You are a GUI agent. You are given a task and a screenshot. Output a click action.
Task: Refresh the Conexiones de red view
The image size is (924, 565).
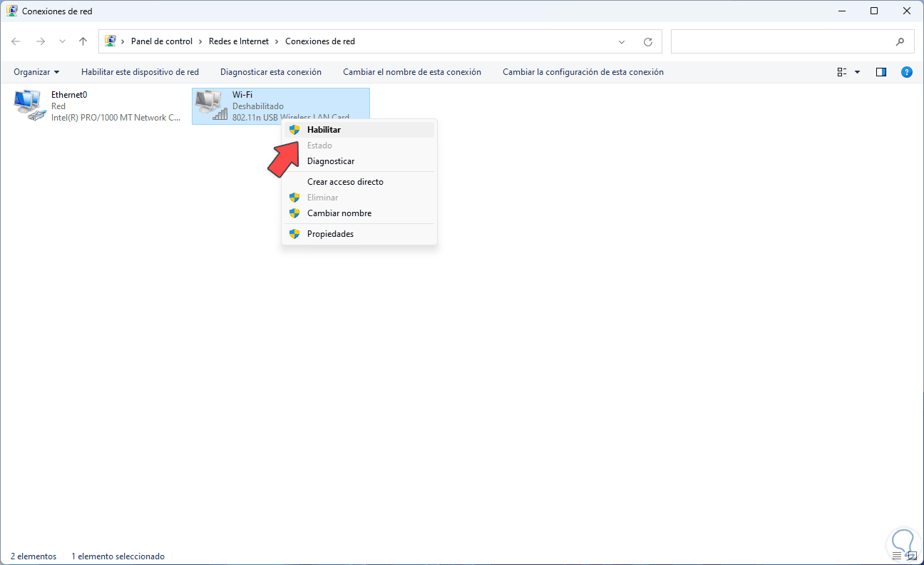pos(648,41)
